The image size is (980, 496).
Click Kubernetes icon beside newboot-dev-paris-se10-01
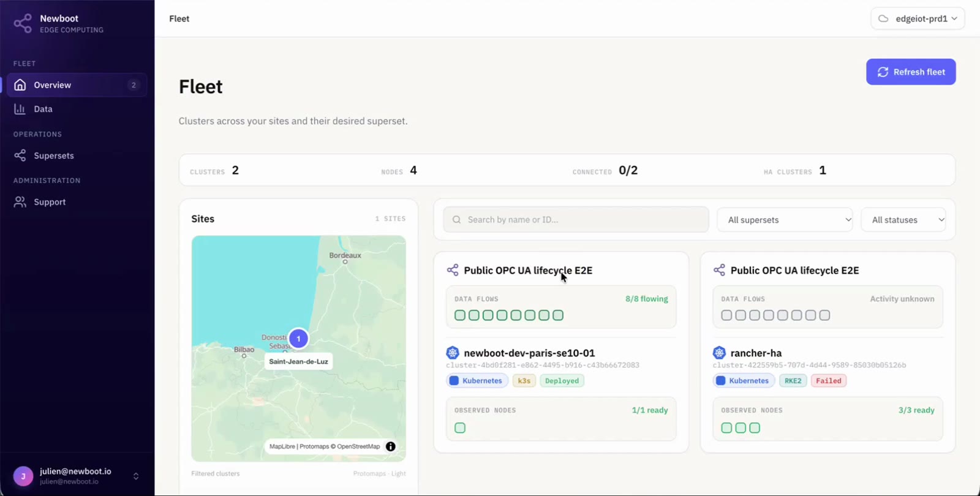(x=453, y=353)
